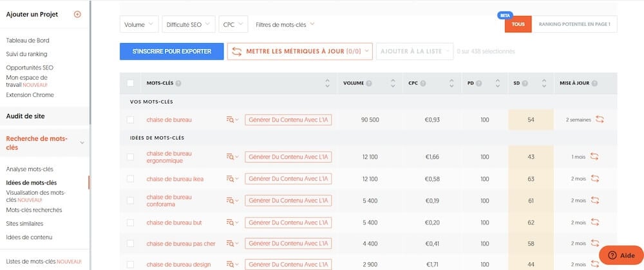Switch to Ranking potentiel en page 1 tab
Viewport: 644px width, 270px height.
pos(574,24)
